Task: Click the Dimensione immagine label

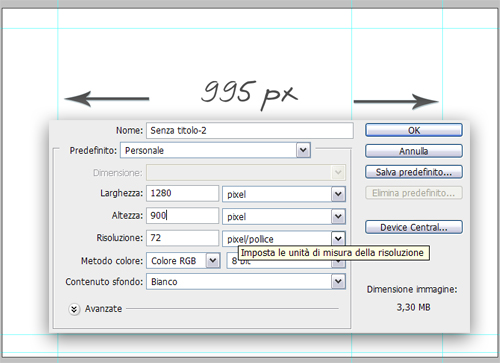Action: 412,289
